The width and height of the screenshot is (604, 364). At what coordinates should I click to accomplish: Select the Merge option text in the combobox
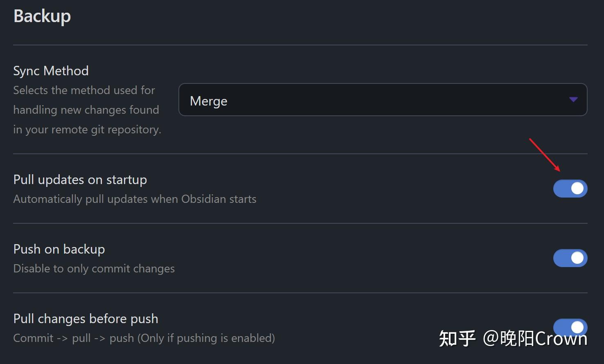(208, 101)
